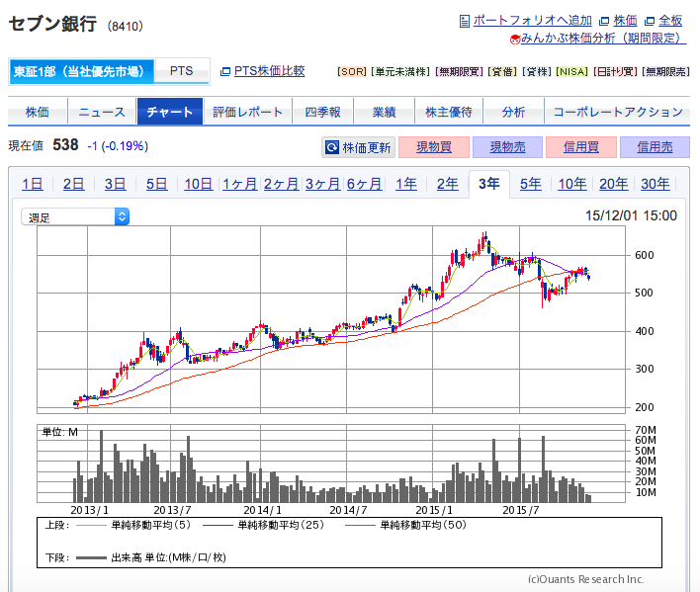
Task: Open the 全板 link
Action: (670, 21)
